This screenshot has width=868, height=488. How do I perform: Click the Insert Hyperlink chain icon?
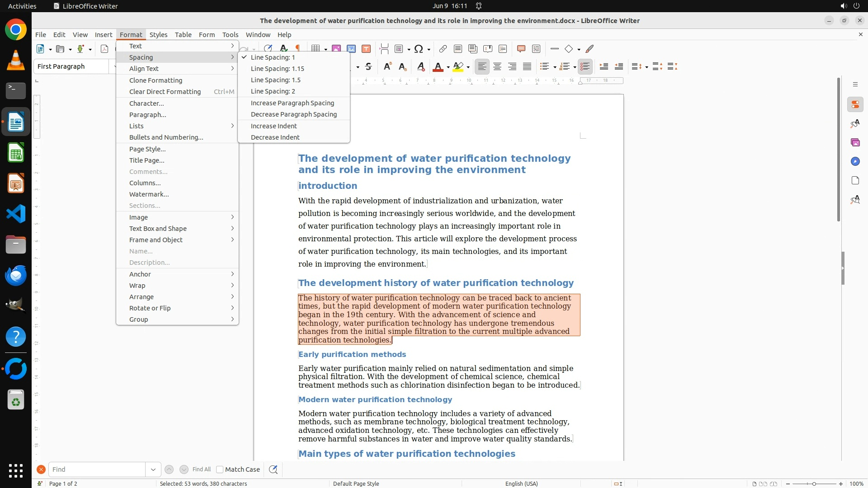[x=443, y=49]
